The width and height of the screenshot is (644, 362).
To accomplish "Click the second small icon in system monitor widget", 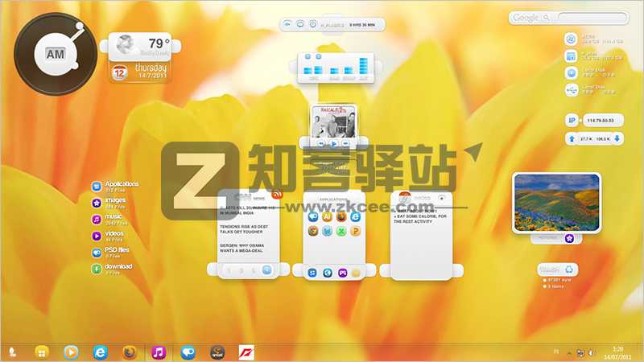I will pos(318,56).
